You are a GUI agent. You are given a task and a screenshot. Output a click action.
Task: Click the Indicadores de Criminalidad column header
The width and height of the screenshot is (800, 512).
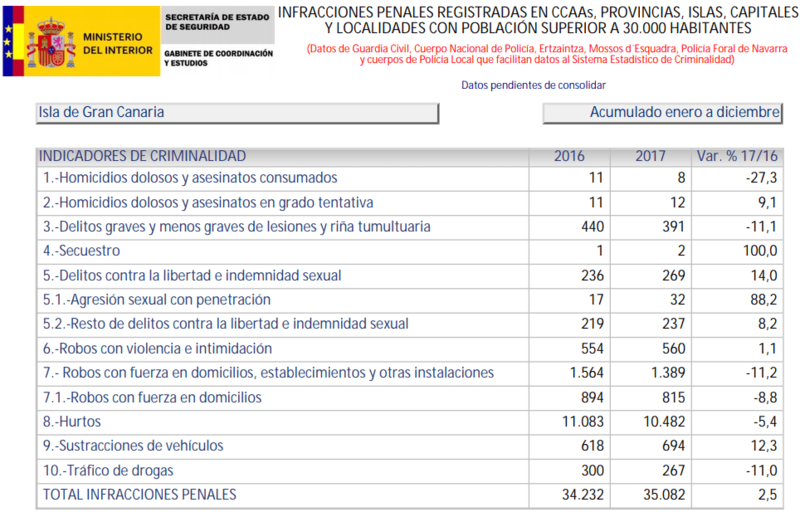pos(142,156)
